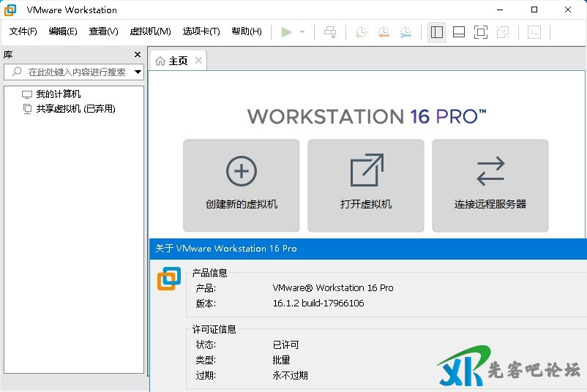Select 我的计算机 in the library tree
Image resolution: width=587 pixels, height=392 pixels.
[x=59, y=94]
